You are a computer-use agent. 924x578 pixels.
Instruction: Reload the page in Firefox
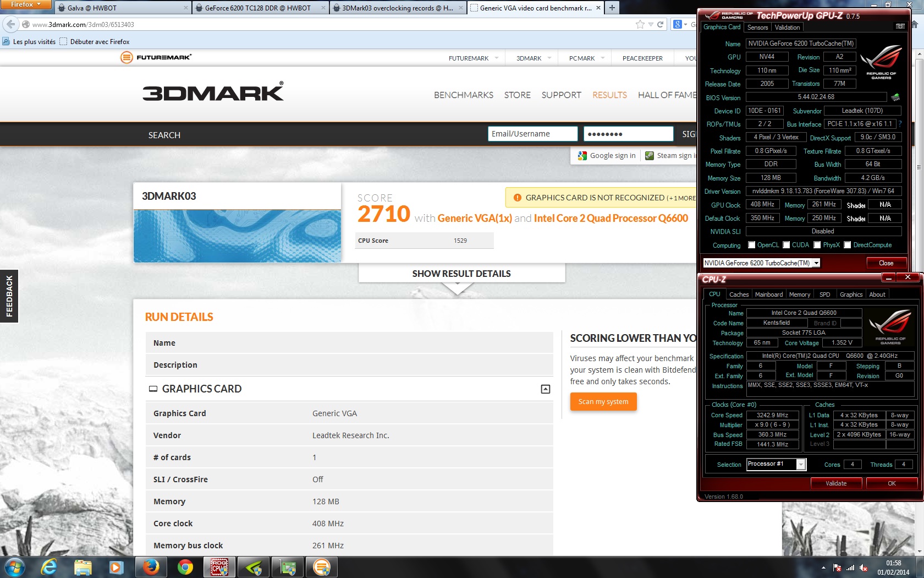point(660,24)
